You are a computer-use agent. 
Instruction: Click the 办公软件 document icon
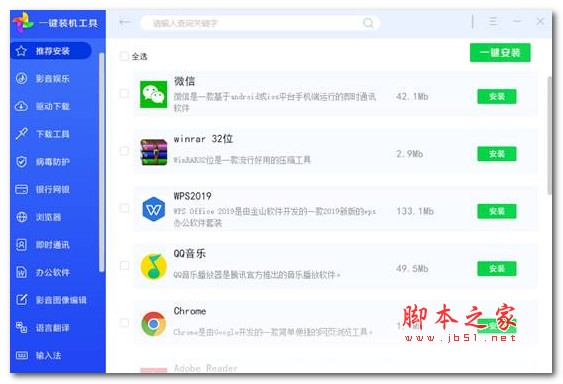click(x=22, y=272)
